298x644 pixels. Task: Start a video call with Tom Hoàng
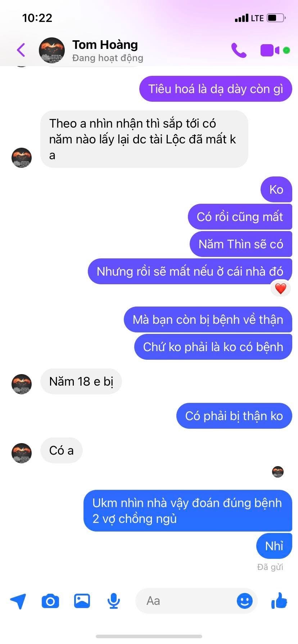[x=270, y=50]
